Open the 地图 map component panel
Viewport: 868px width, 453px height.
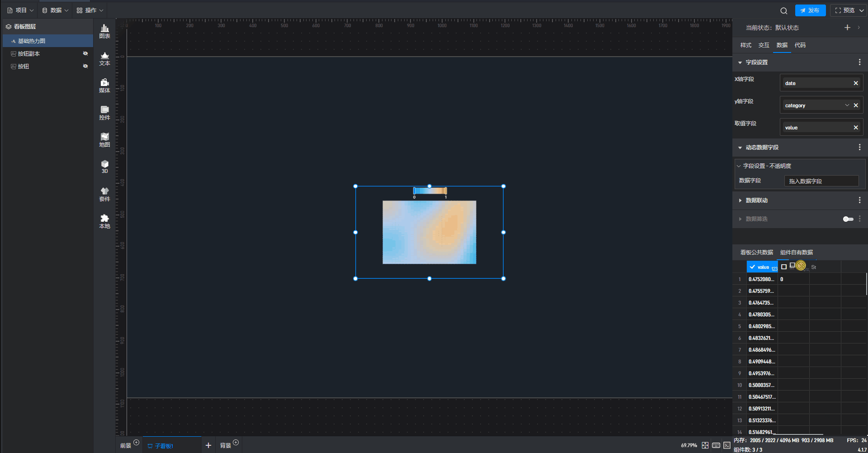[104, 140]
